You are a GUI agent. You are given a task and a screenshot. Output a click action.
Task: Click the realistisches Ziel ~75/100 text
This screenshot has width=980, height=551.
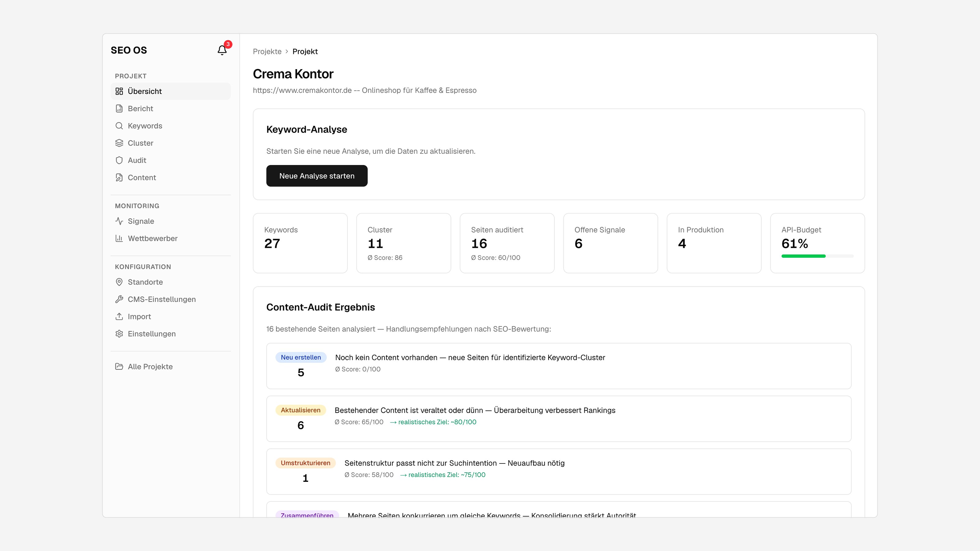point(443,475)
